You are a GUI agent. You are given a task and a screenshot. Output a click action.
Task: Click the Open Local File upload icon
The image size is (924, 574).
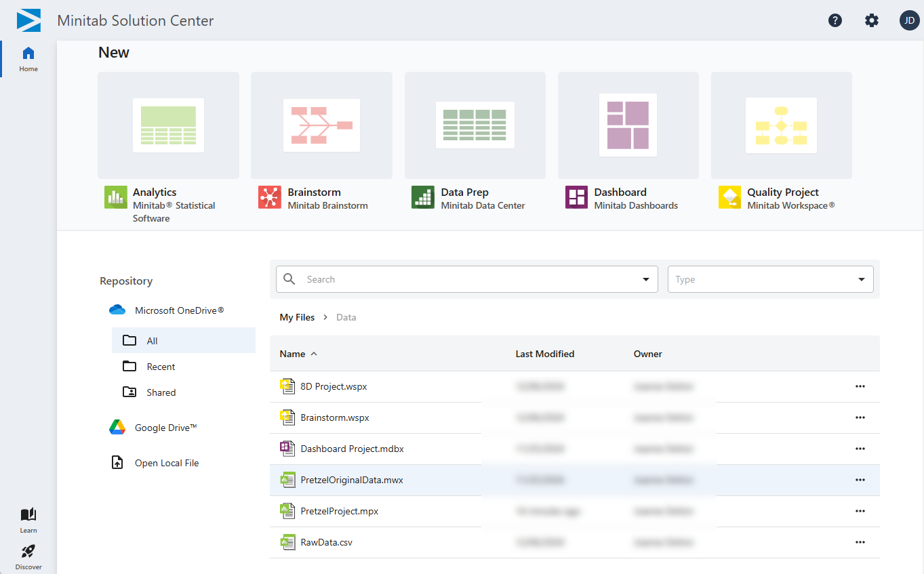pyautogui.click(x=117, y=463)
